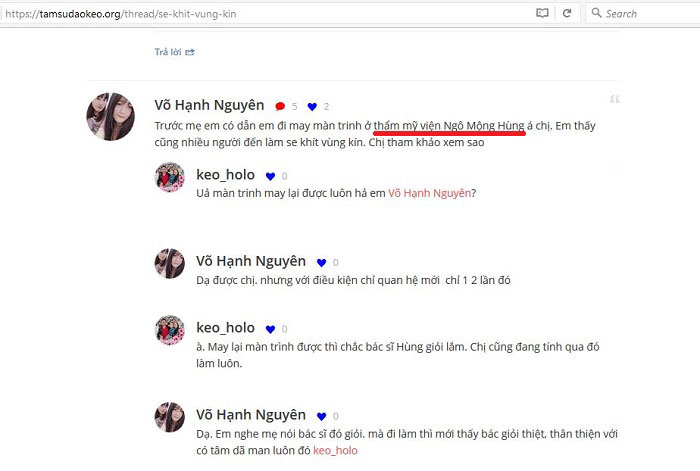Open keo_holo avatar on 'Uả màn trinh' reply
Screen dimensions: 700x471
point(170,177)
